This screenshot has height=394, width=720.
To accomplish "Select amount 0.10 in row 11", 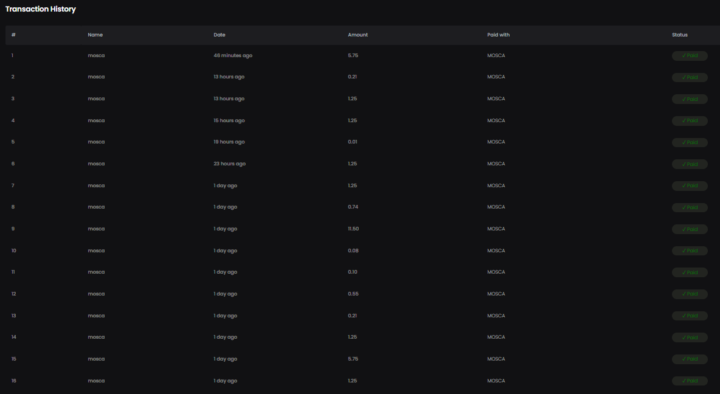I will click(353, 272).
